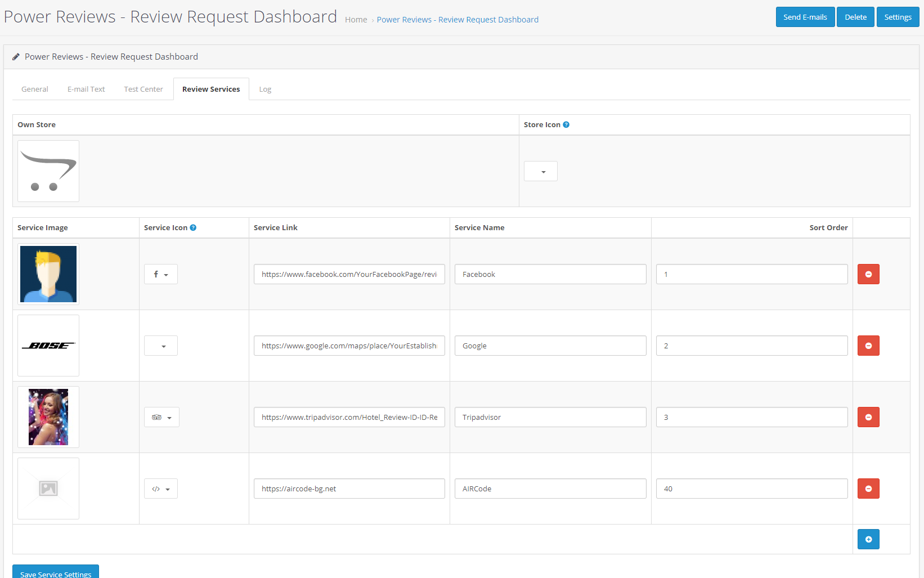Screen dimensions: 924x578
Task: Open Settings from top bar
Action: coord(898,17)
